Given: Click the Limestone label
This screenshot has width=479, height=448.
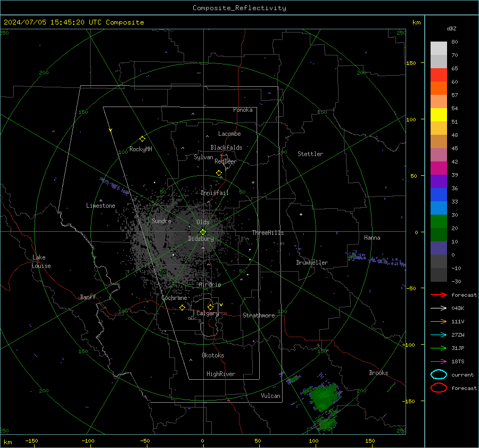Looking at the screenshot, I should coord(101,206).
